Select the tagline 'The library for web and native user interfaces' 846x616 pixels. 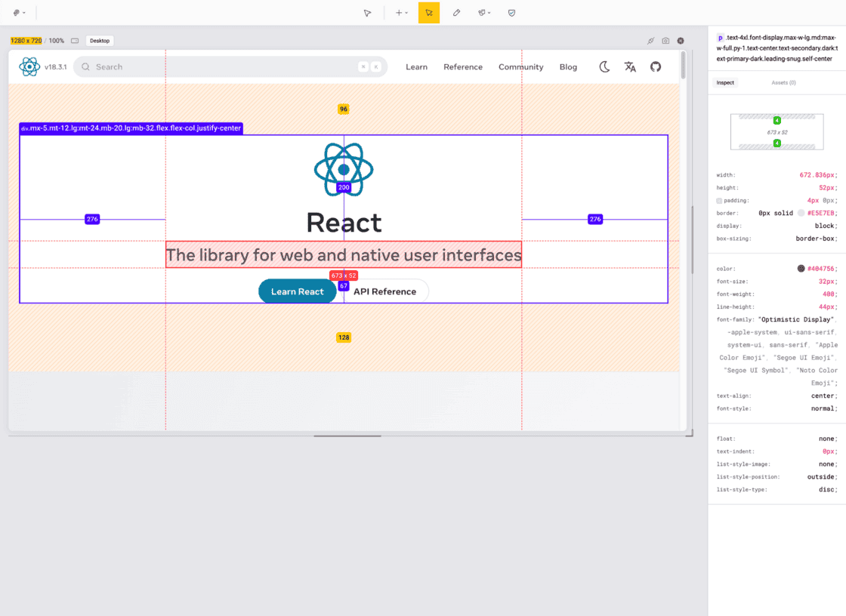pos(344,254)
